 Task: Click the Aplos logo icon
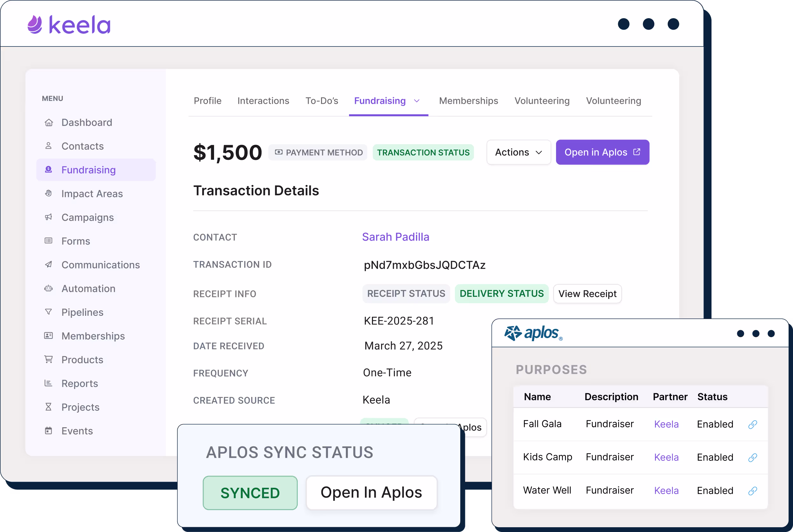click(x=513, y=333)
